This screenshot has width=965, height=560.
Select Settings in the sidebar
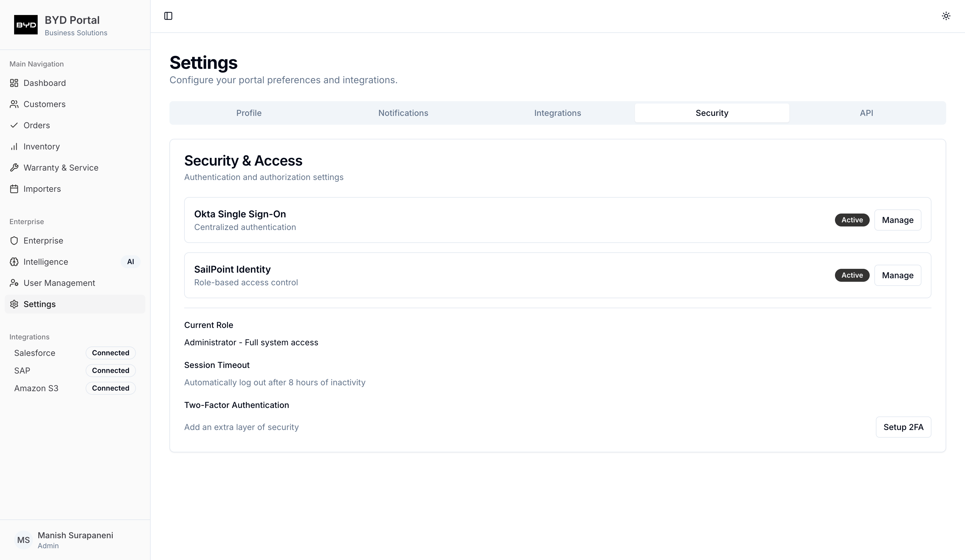pos(75,304)
